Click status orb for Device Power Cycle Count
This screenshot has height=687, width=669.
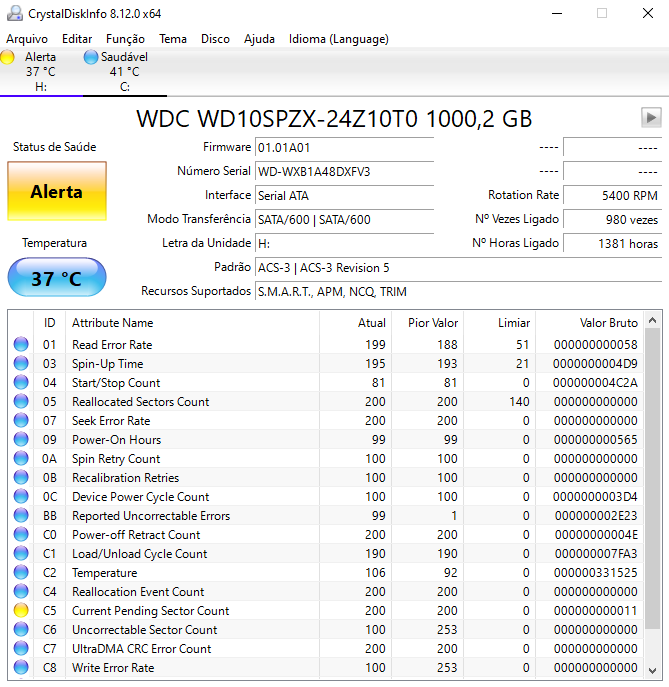(21, 496)
